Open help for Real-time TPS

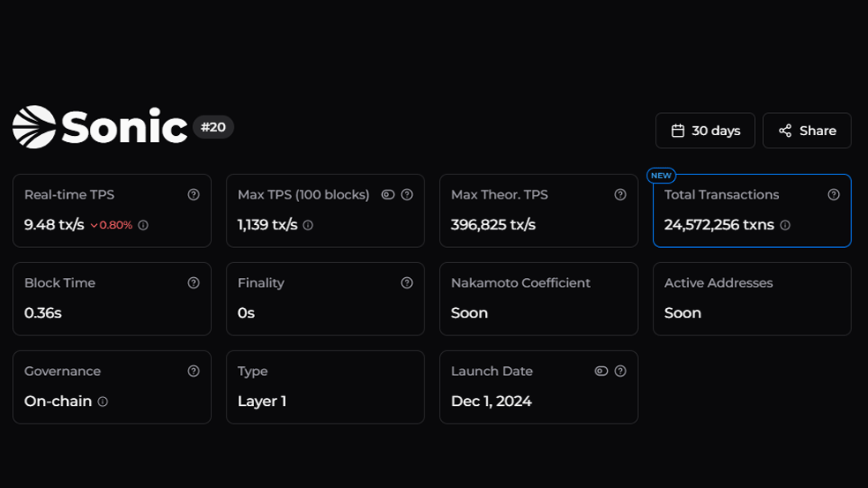193,194
